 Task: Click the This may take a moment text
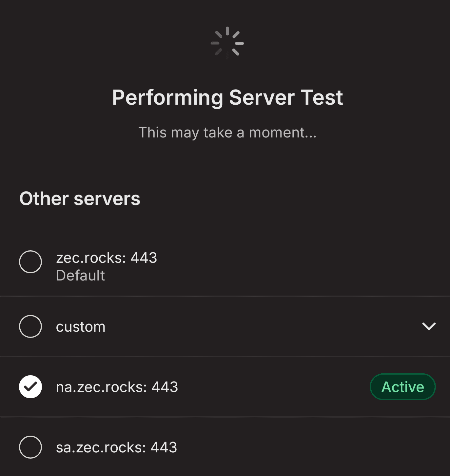tap(227, 133)
